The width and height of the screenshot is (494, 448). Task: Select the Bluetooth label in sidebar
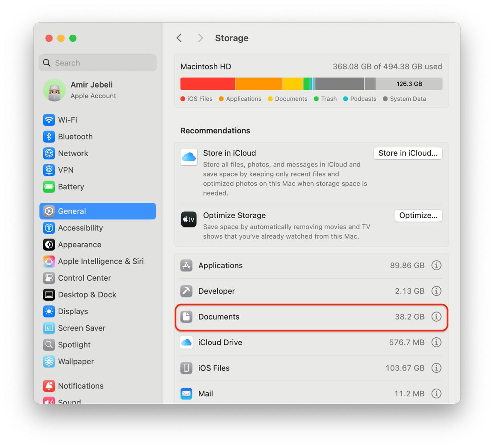pos(75,136)
